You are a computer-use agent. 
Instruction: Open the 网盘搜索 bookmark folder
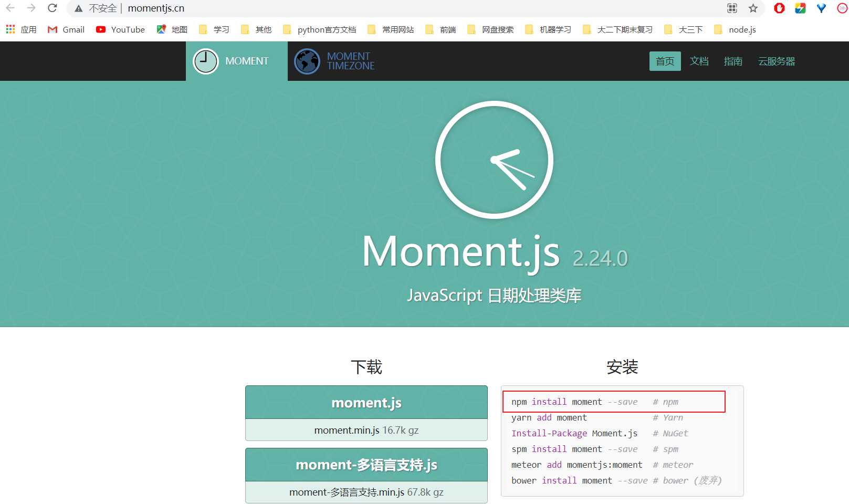(490, 29)
